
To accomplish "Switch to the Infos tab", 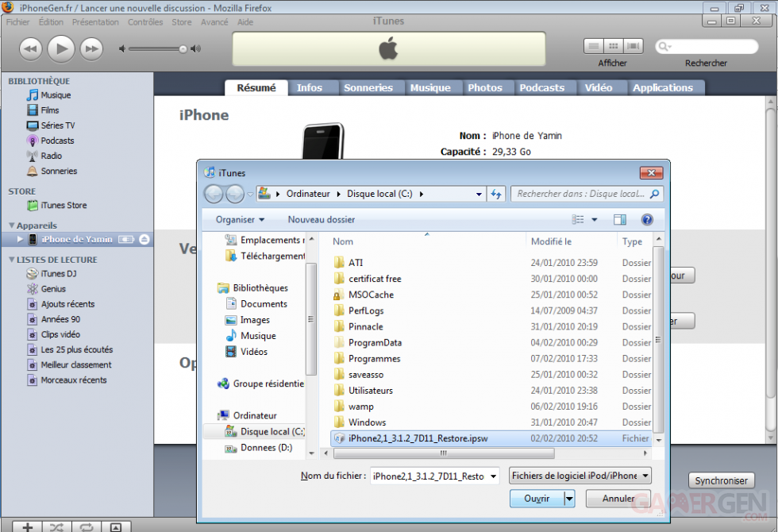I will point(310,88).
